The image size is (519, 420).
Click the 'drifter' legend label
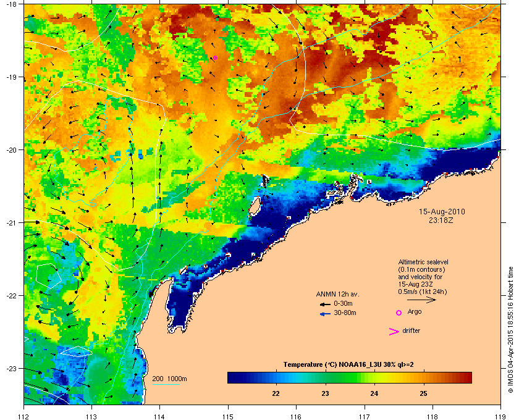coord(411,330)
